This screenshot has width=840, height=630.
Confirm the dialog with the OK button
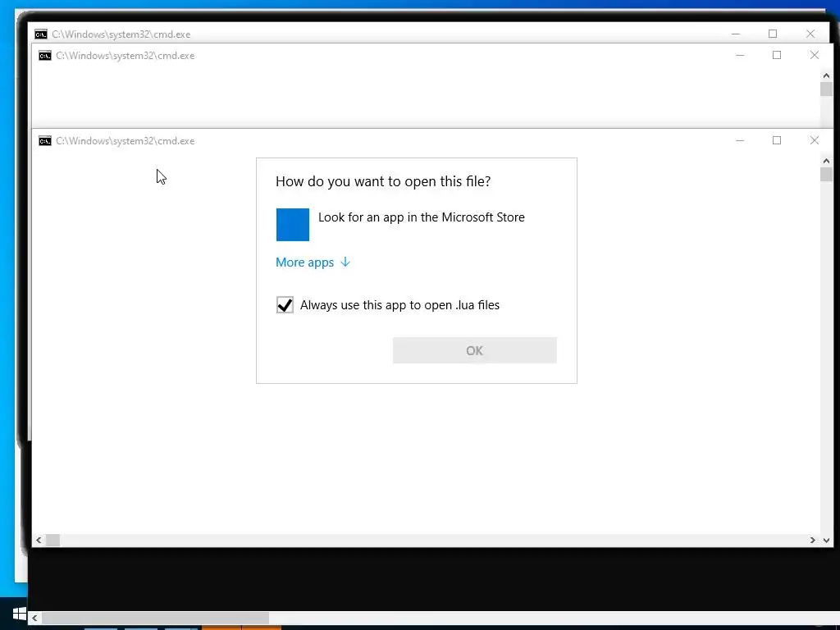(x=475, y=350)
